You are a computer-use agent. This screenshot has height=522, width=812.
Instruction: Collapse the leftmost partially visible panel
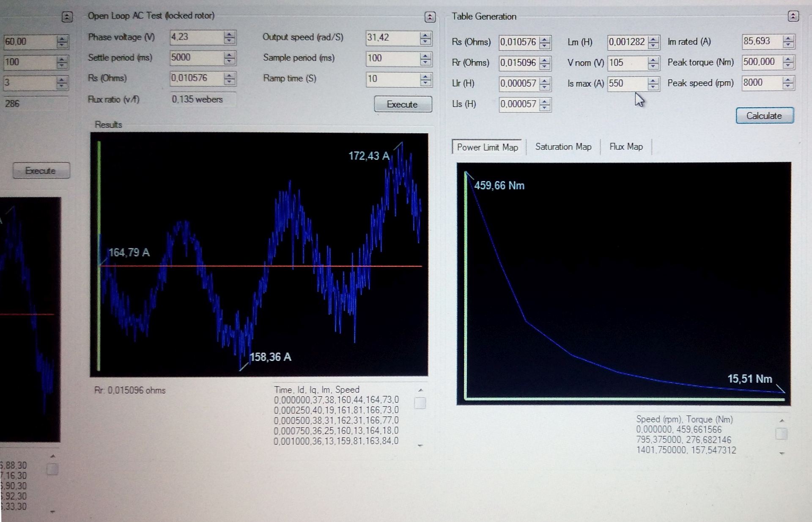pyautogui.click(x=67, y=17)
